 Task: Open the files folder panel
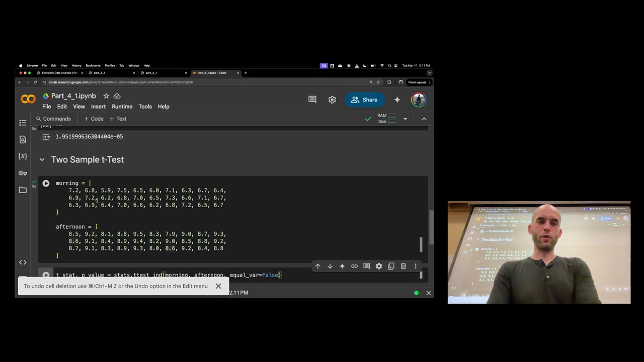[x=23, y=190]
